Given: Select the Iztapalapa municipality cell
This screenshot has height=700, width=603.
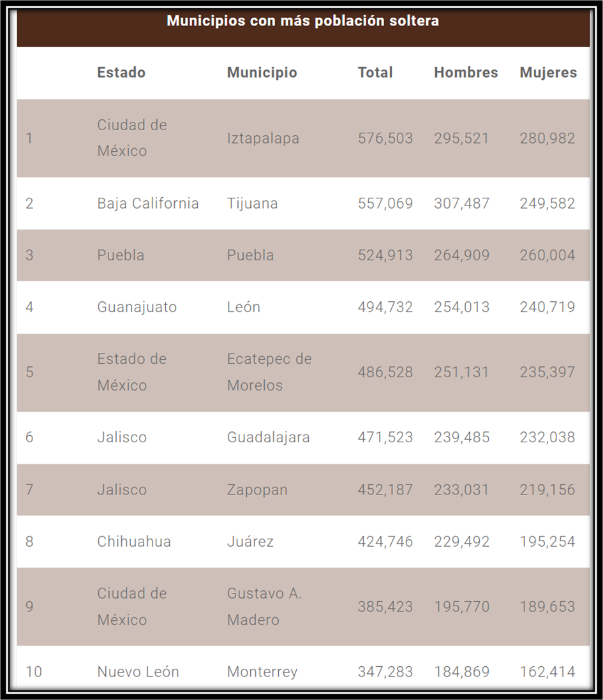Looking at the screenshot, I should pyautogui.click(x=263, y=138).
